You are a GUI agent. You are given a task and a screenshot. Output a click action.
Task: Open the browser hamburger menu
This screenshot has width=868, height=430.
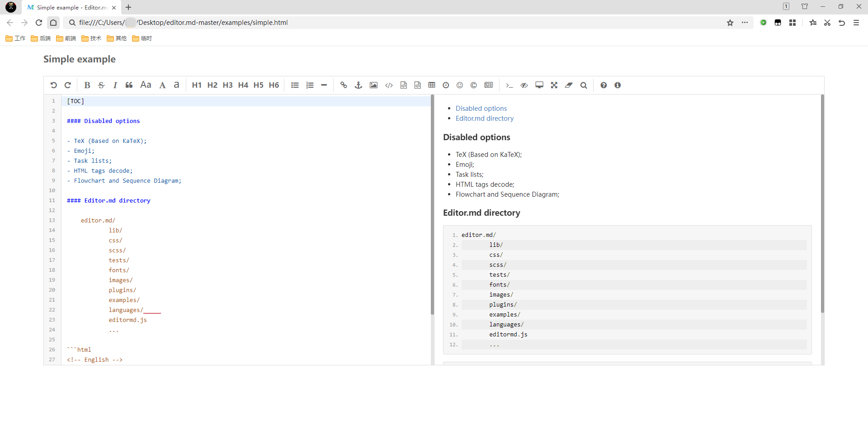point(856,23)
